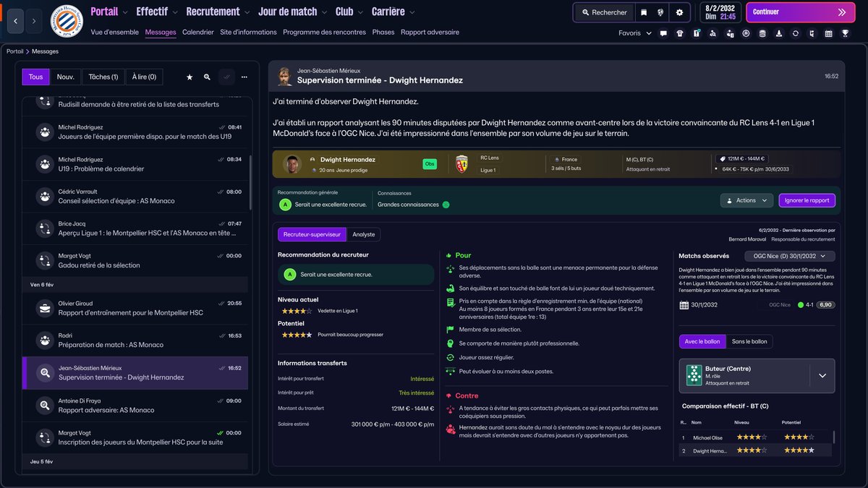868x488 pixels.
Task: Click the 6,90 match rating badge
Action: [825, 305]
